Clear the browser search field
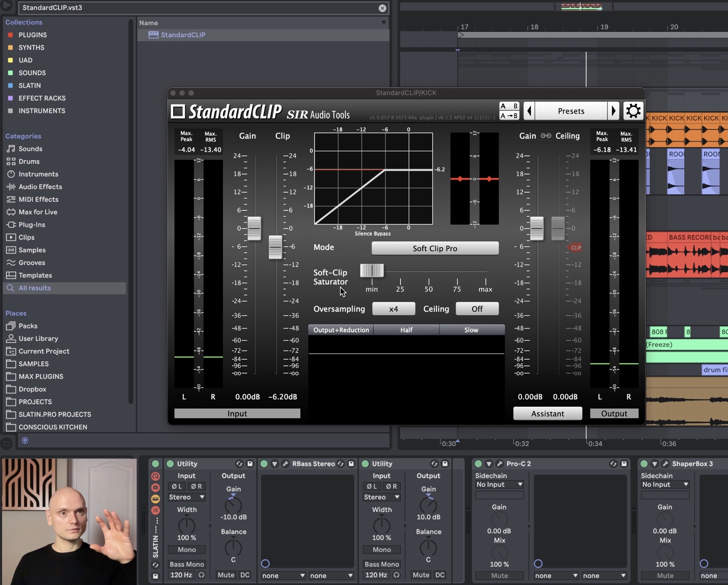 [x=382, y=8]
